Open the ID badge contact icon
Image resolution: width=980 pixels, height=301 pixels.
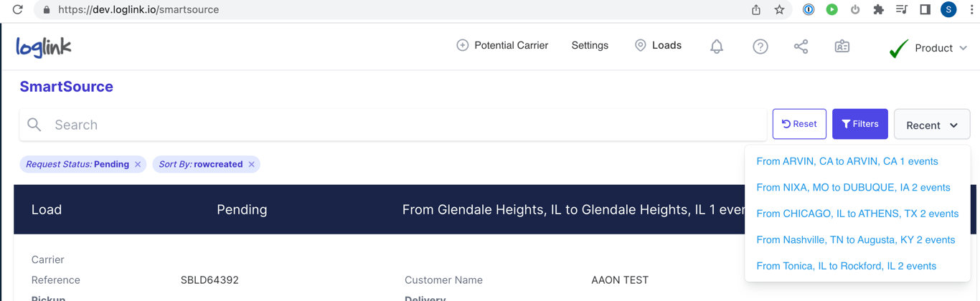842,47
